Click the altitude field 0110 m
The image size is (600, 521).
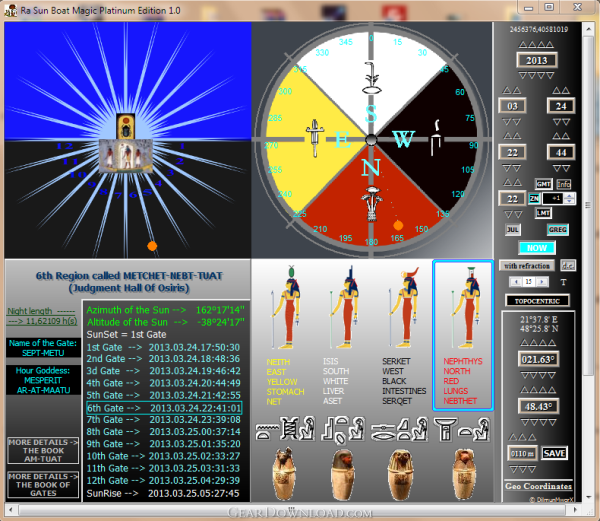[x=522, y=453]
